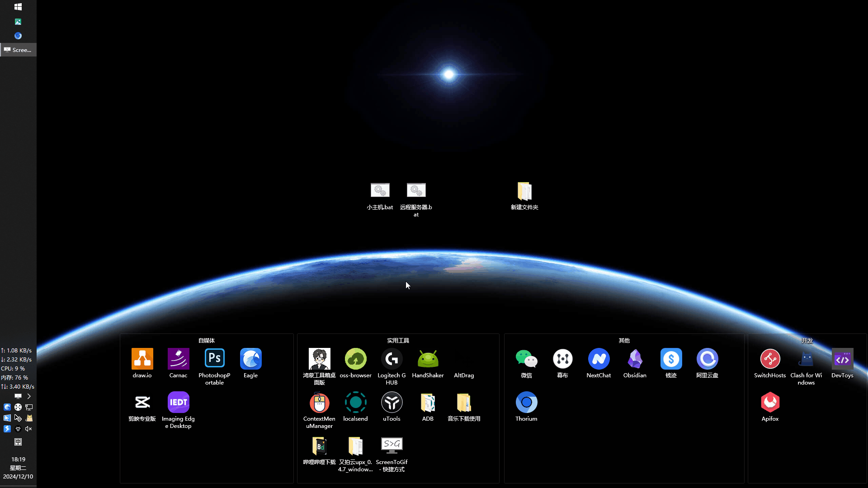This screenshot has width=868, height=488.
Task: Click the uTools tray icon
Action: [18, 429]
